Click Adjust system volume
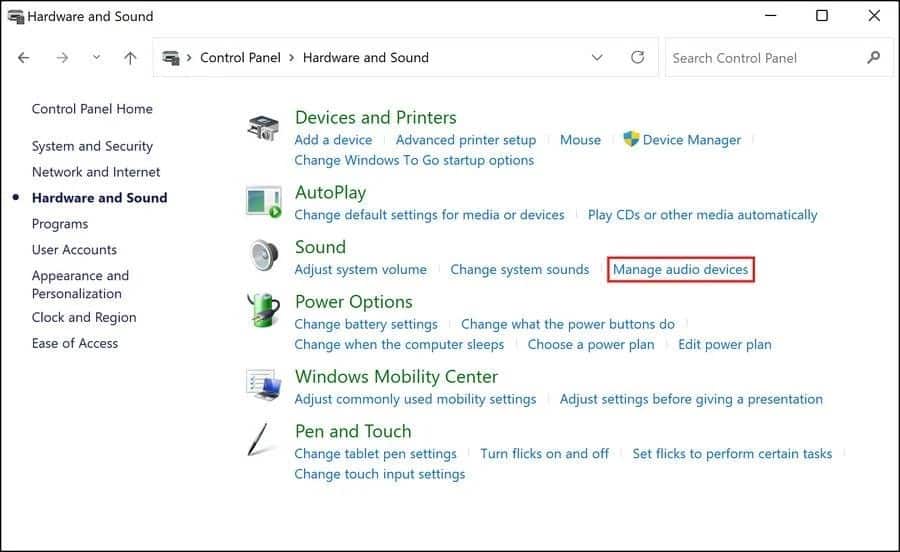 click(x=360, y=270)
